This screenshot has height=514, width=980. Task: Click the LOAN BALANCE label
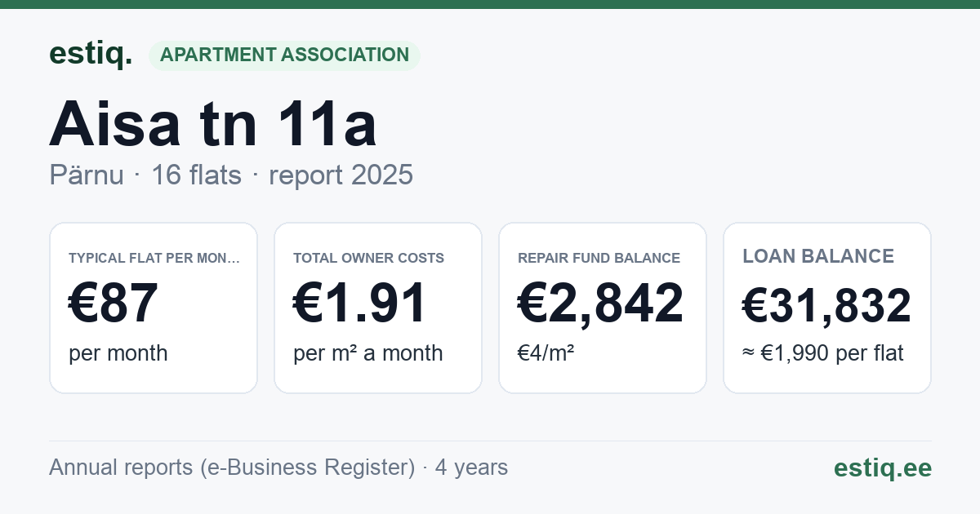point(818,256)
